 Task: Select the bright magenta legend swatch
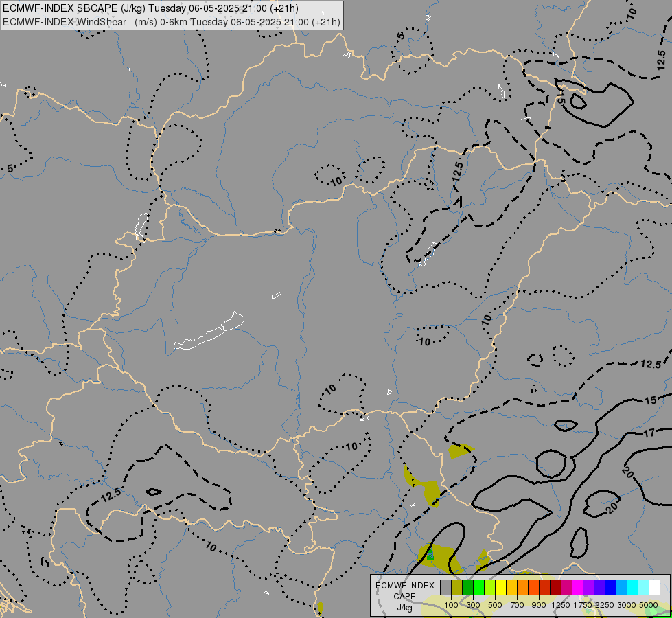[577, 587]
